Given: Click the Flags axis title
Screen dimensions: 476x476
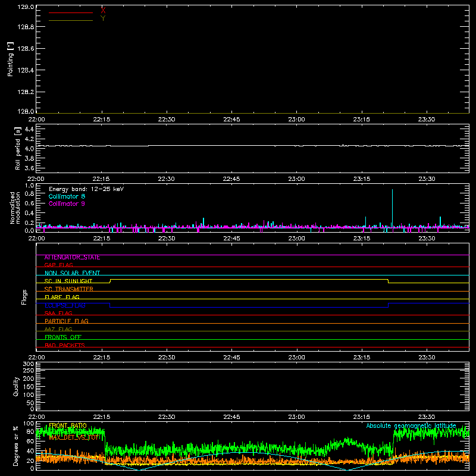Looking at the screenshot, I should [x=24, y=297].
